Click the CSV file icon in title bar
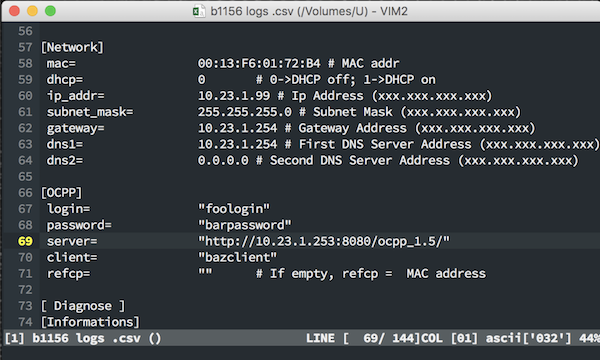This screenshot has height=360, width=600. (199, 11)
